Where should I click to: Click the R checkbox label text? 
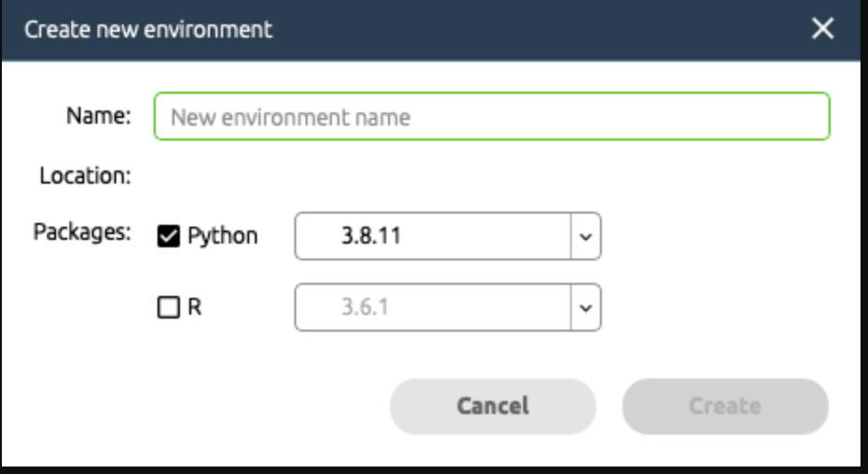tap(195, 307)
